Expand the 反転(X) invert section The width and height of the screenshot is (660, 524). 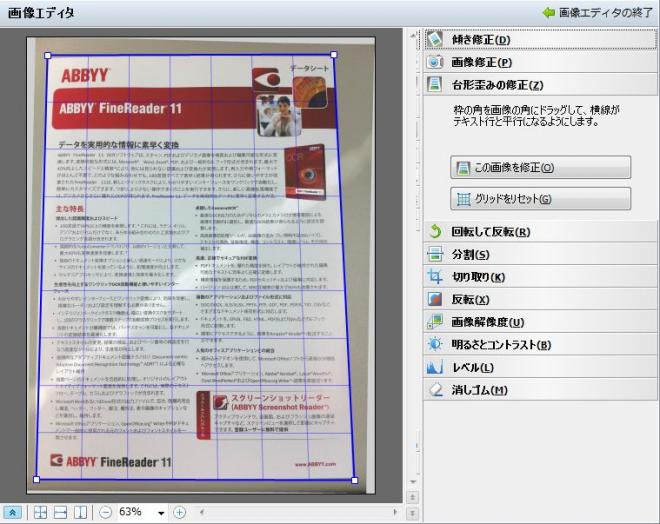(x=540, y=300)
